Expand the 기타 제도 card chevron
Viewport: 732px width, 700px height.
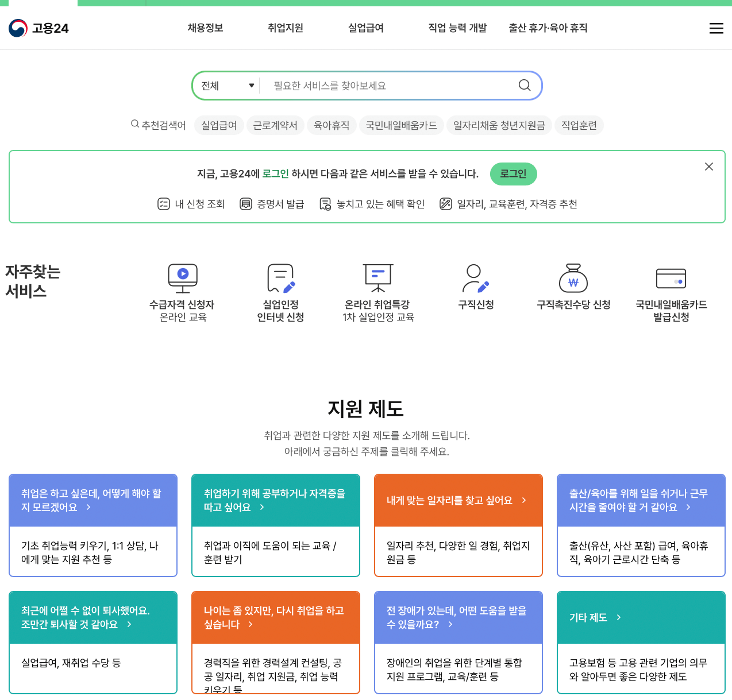point(619,617)
